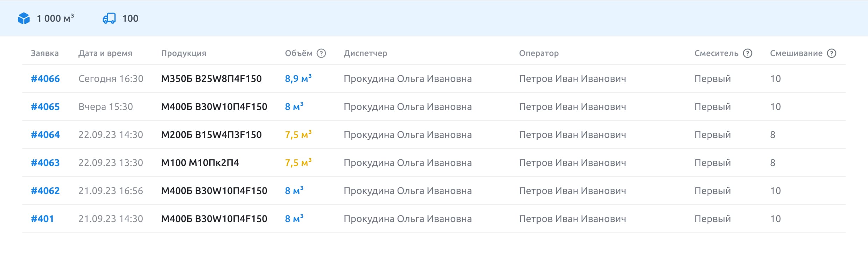Image resolution: width=868 pixels, height=255 pixels.
Task: Open order #401
Action: pyautogui.click(x=42, y=218)
